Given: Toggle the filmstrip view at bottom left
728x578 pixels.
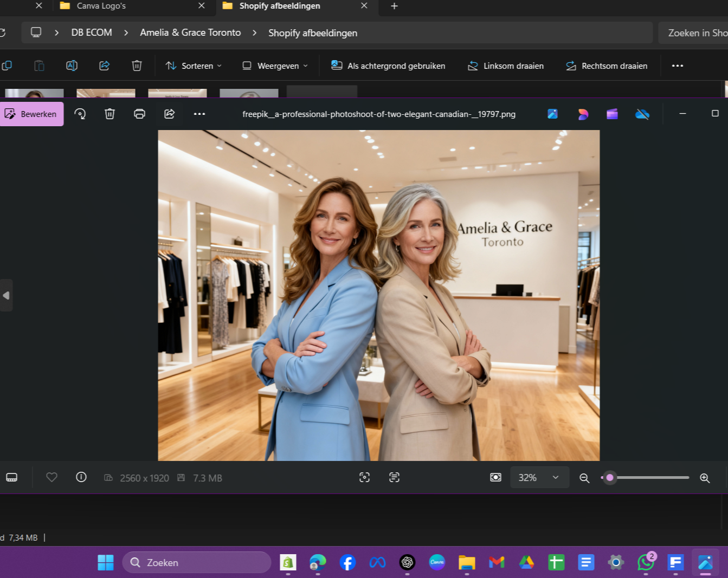Looking at the screenshot, I should click(12, 477).
